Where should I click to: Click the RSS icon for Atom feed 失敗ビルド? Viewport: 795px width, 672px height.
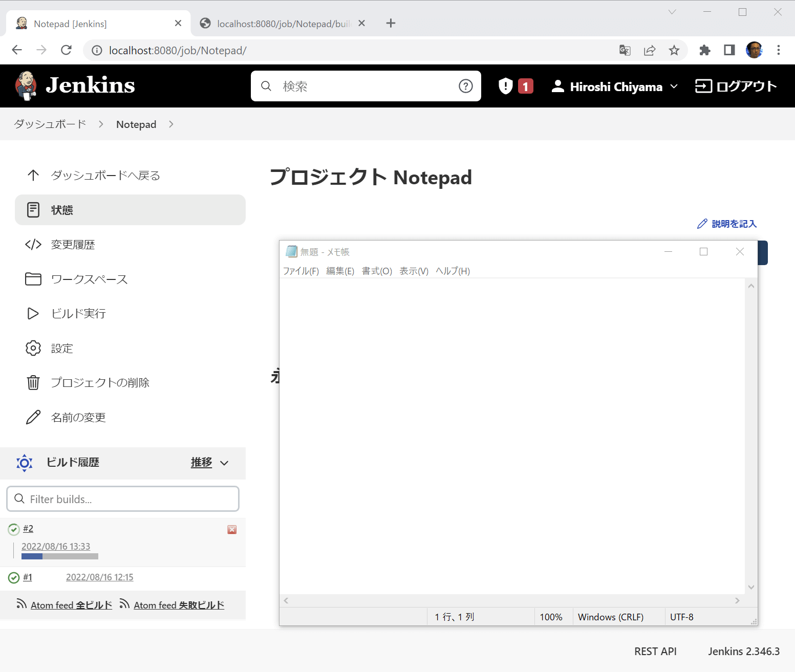point(124,604)
